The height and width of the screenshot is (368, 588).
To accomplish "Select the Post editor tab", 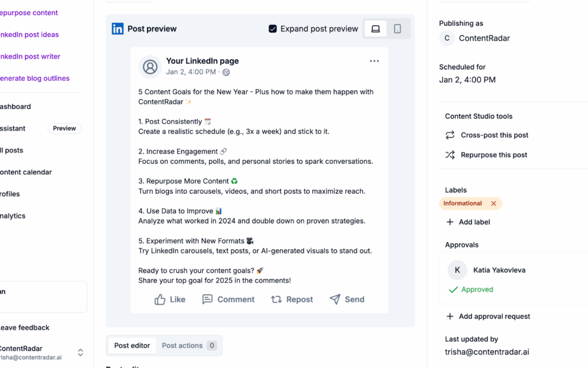I will (x=132, y=346).
